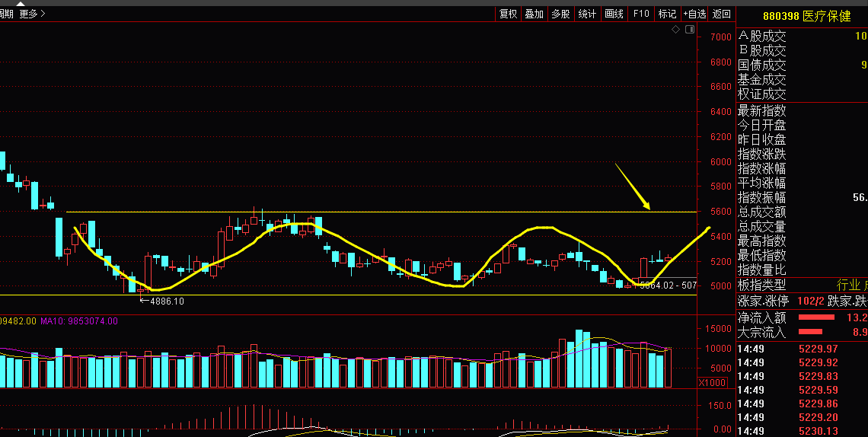Click the 指数振幅 row

802,197
